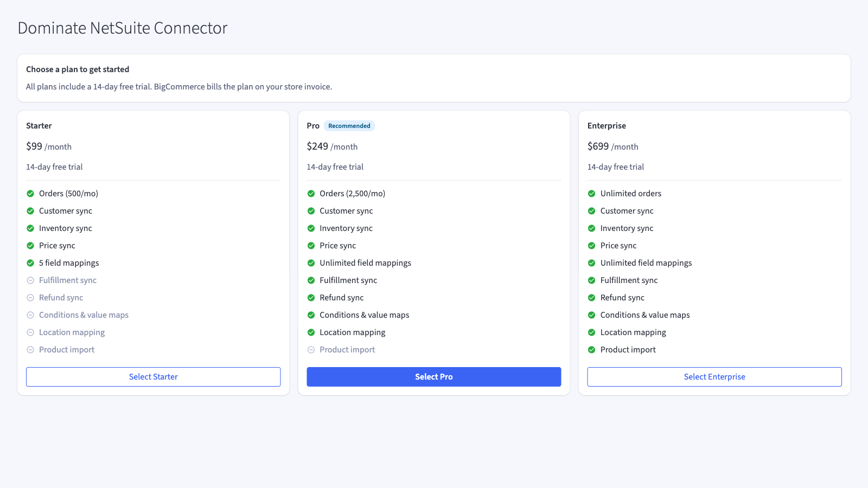Image resolution: width=868 pixels, height=488 pixels.
Task: Click check icon next to Starter Customer sync
Action: coord(30,211)
